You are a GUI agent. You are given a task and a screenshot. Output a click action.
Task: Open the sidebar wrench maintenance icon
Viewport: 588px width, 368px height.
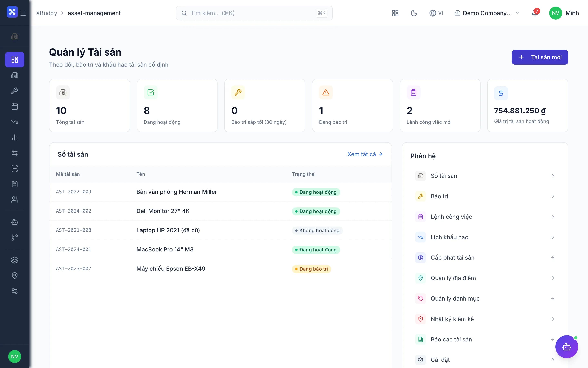pyautogui.click(x=14, y=91)
